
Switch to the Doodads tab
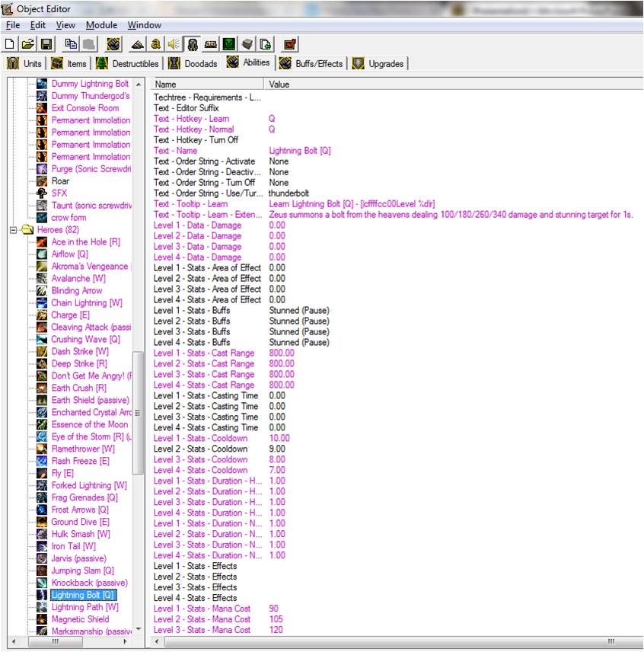tap(193, 64)
